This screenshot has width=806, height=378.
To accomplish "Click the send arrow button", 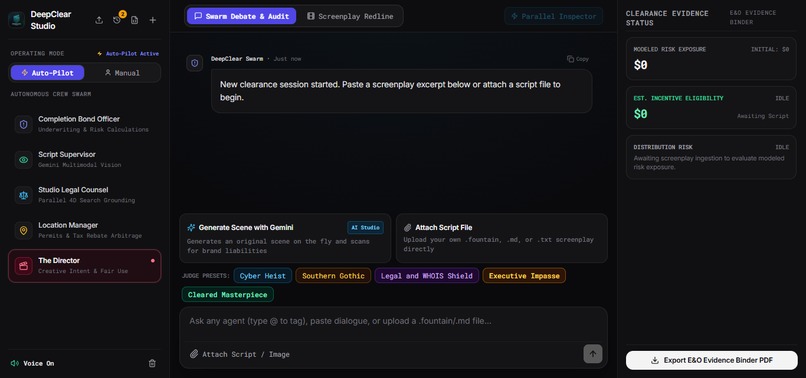I will coord(593,354).
